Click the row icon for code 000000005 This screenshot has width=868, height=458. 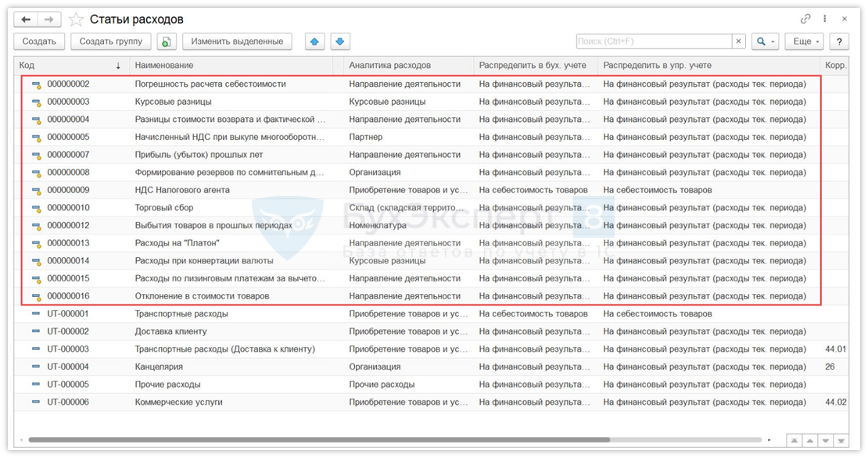36,138
